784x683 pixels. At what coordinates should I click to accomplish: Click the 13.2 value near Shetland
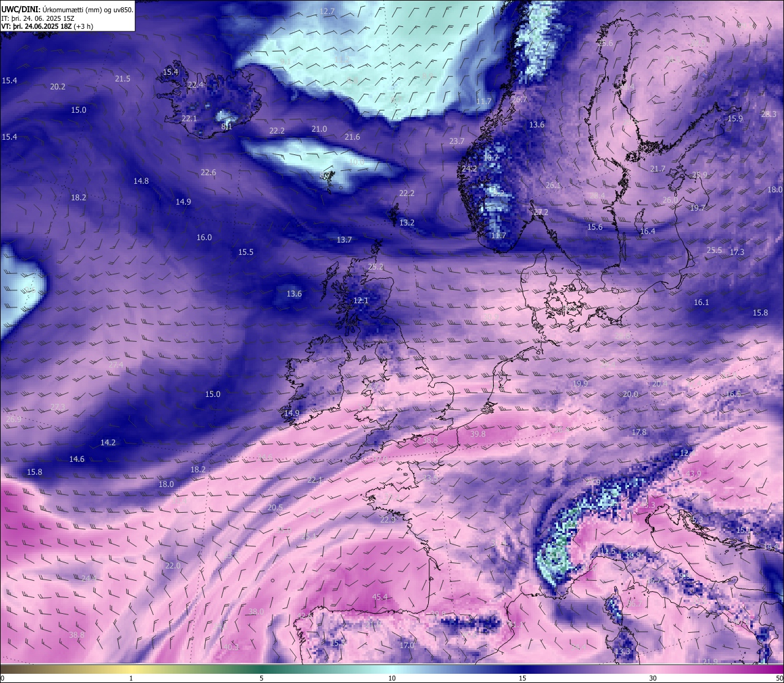coord(407,223)
